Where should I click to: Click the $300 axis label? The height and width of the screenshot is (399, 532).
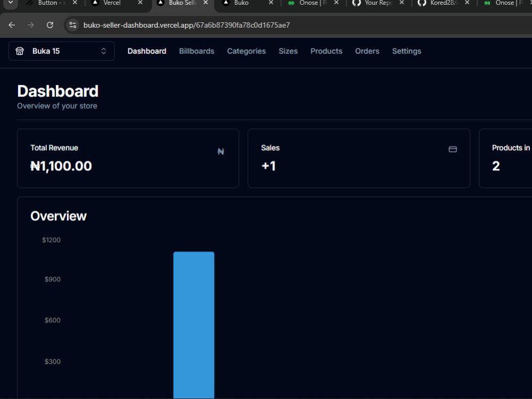pos(53,362)
